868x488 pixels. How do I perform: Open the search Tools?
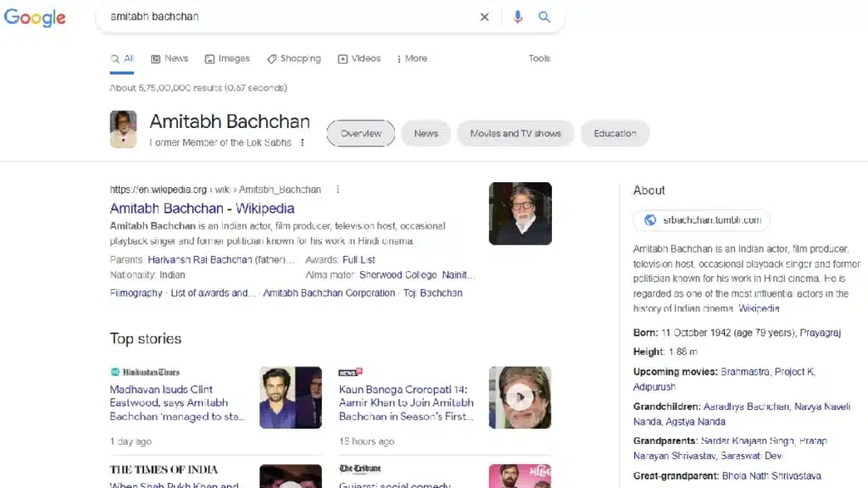click(x=539, y=58)
